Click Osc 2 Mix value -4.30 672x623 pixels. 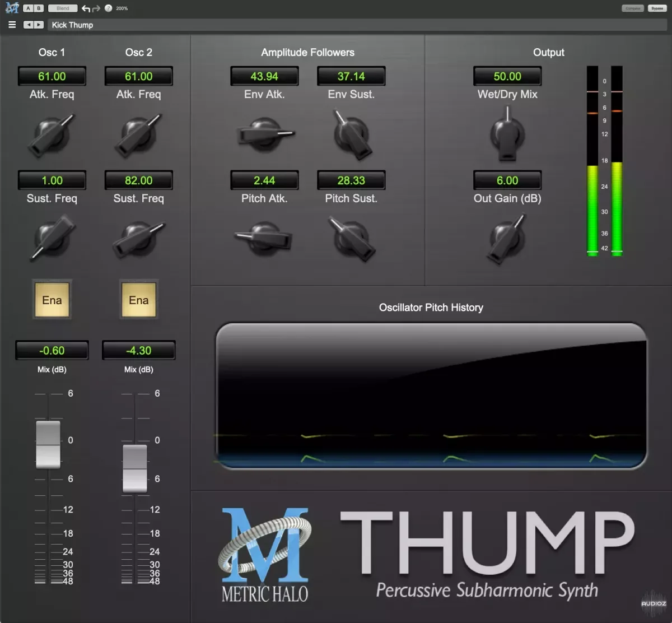[x=139, y=350]
